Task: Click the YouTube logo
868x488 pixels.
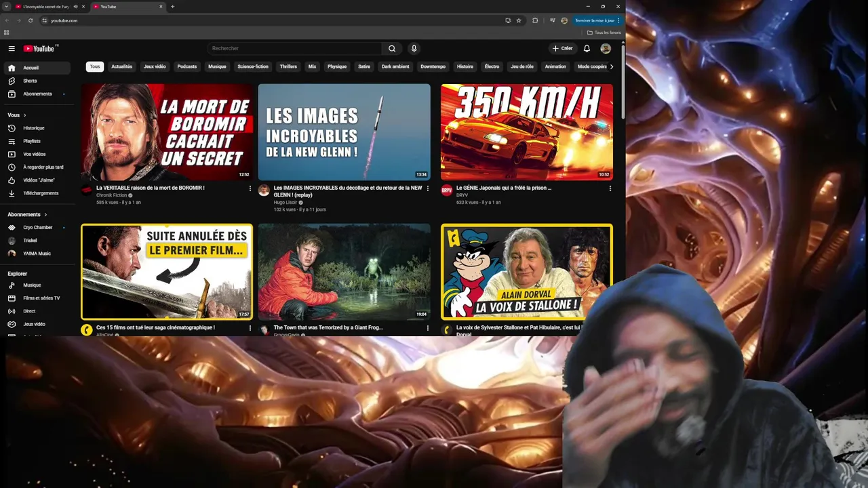Action: click(x=40, y=48)
